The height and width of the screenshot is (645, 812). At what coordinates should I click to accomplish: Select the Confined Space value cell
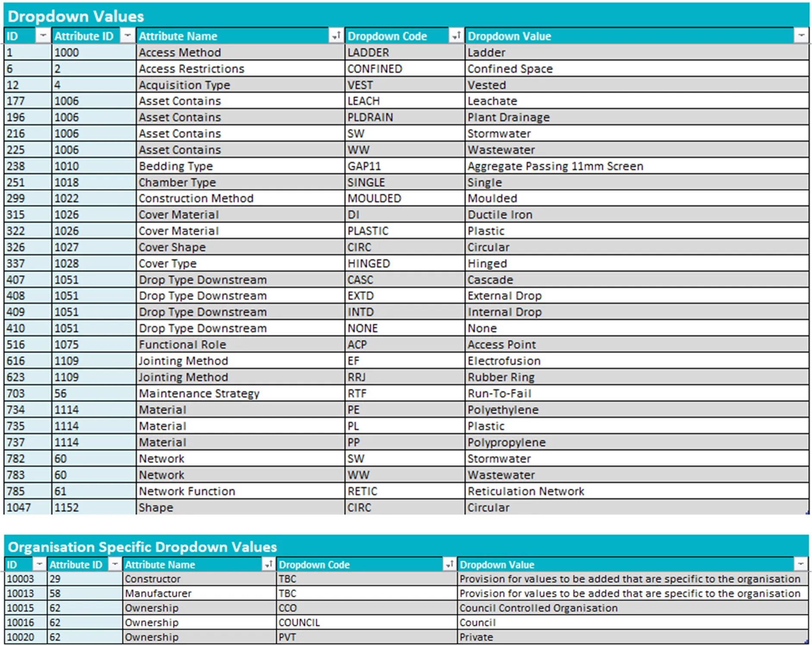tap(637, 69)
